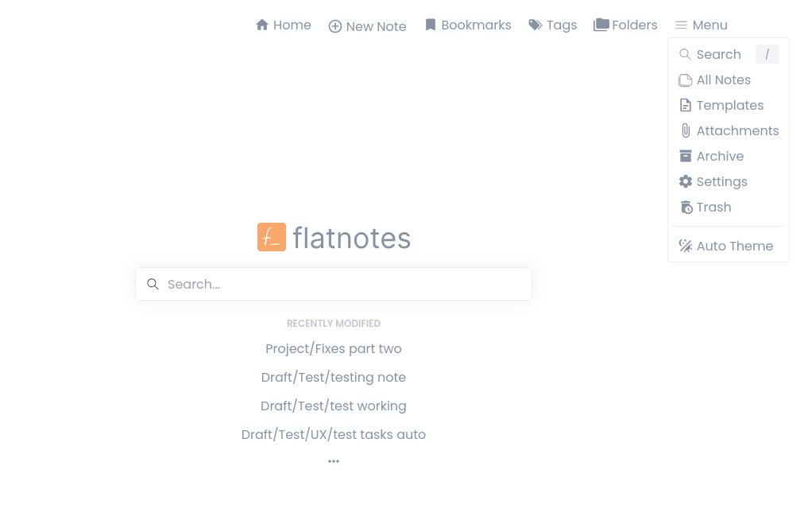Click the magnifier icon beside Search in menu
812x505 pixels.
click(x=685, y=54)
